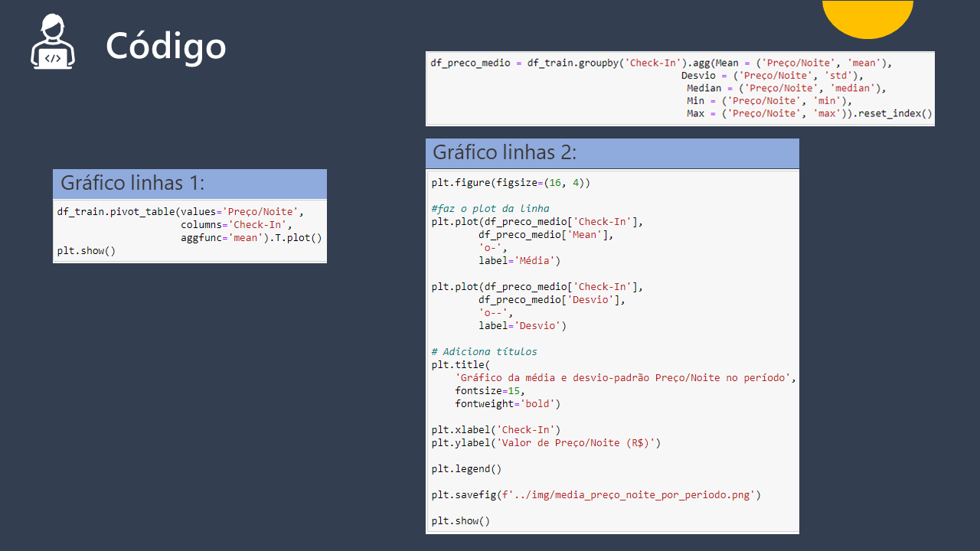Select the 'o--' dashed marker style line
The width and height of the screenshot is (980, 551).
(x=496, y=313)
